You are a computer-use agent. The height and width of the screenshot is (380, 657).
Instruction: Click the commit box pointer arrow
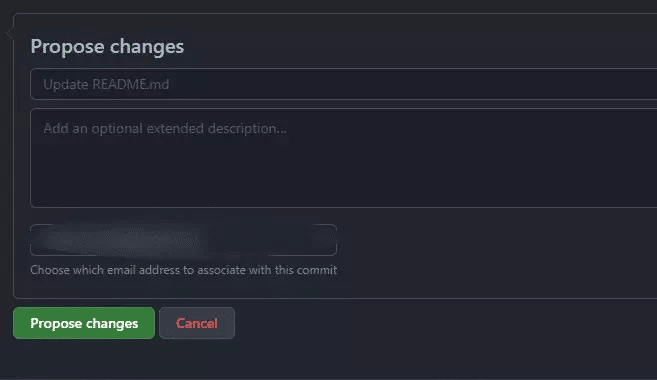pyautogui.click(x=9, y=34)
